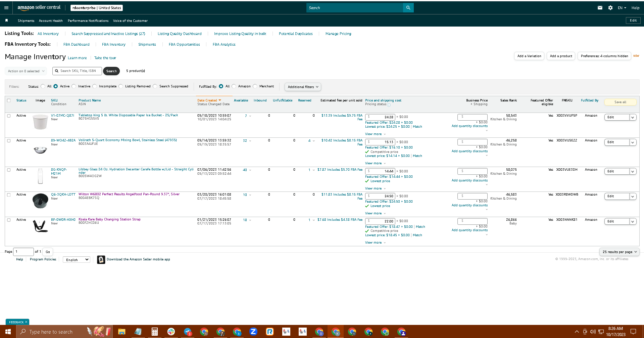Expand Edit dropdown arrow for Tabletop King row

tap(633, 117)
